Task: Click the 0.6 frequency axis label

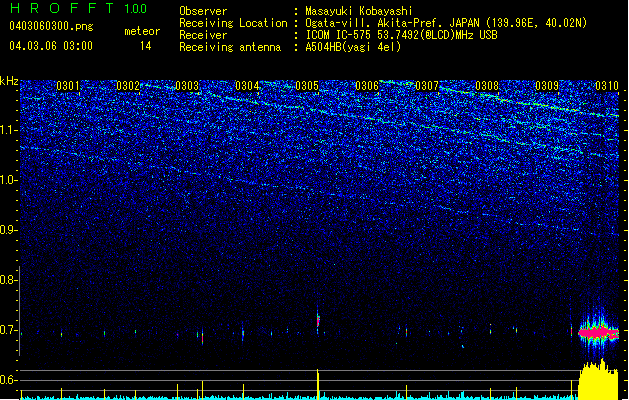Action: tap(9, 380)
